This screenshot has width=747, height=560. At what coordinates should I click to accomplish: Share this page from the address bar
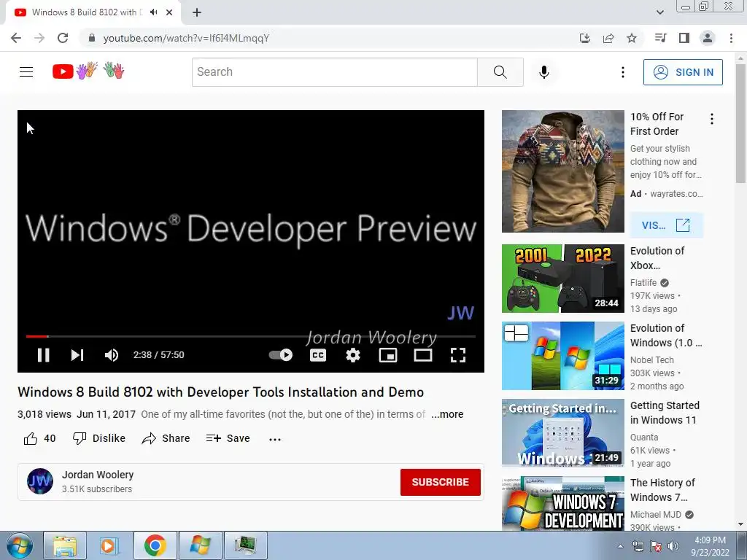(x=608, y=38)
